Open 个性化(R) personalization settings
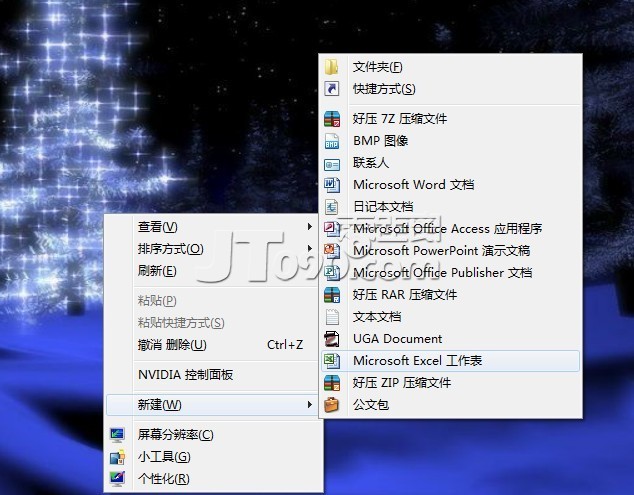The height and width of the screenshot is (495, 634). click(x=213, y=479)
